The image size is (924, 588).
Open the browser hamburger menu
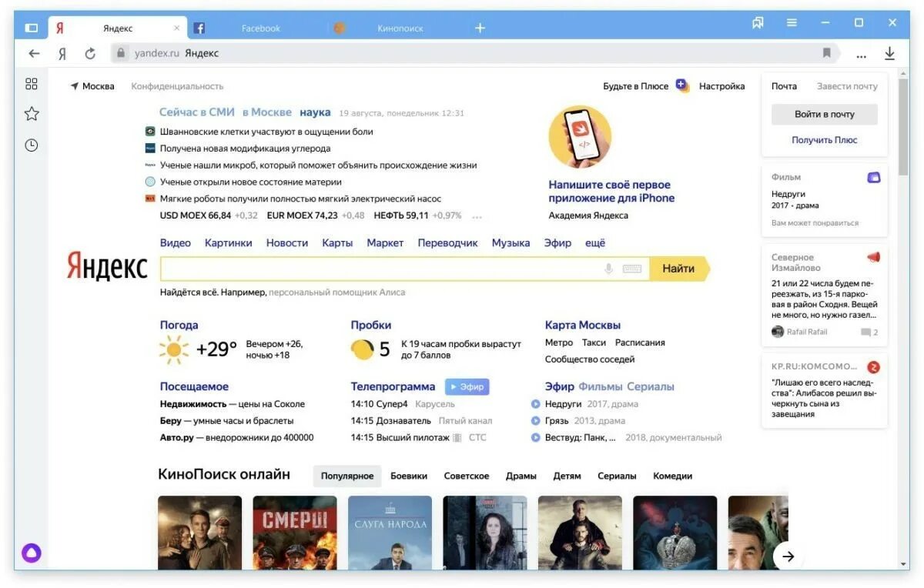point(792,23)
